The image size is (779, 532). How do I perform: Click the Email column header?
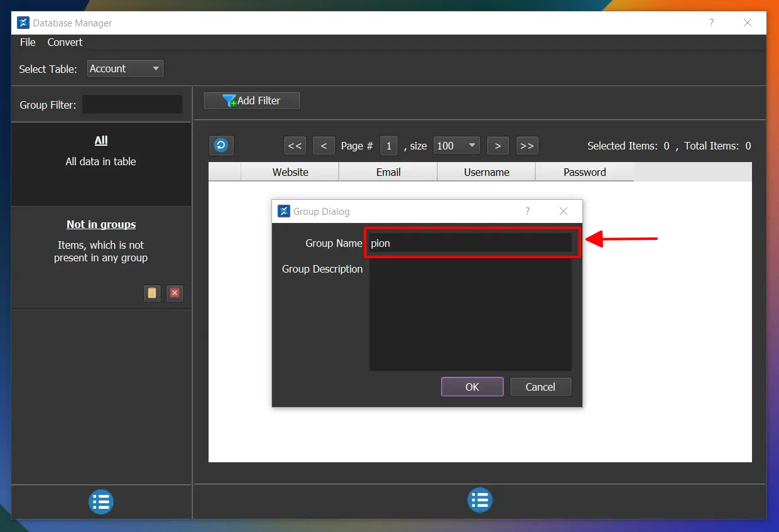(388, 172)
